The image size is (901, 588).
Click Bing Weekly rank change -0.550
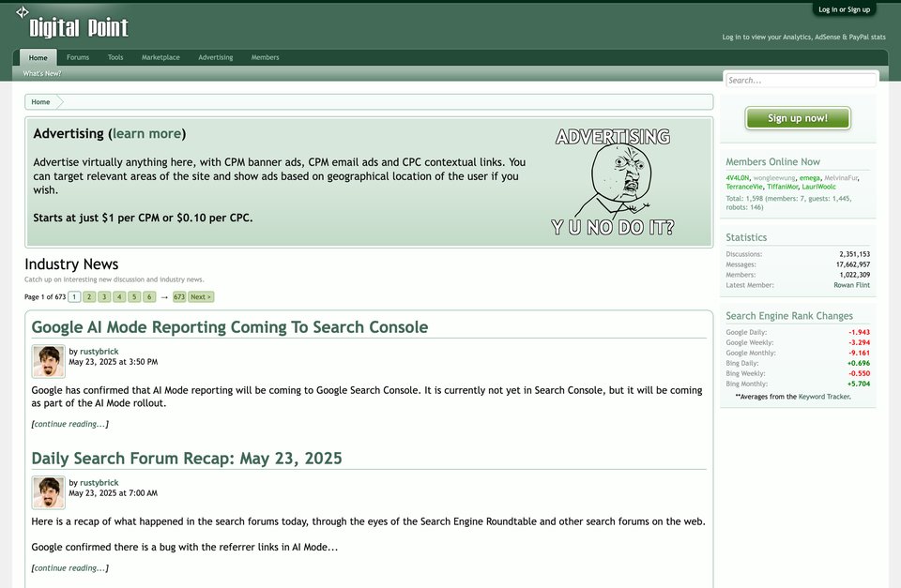[859, 374]
